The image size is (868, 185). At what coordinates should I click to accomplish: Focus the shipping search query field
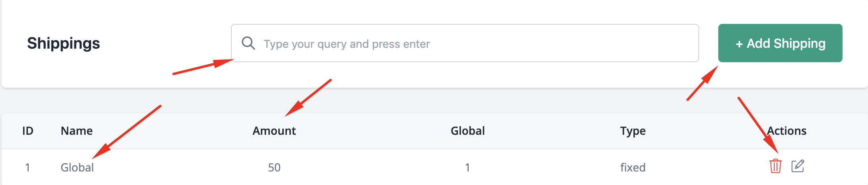tap(465, 43)
